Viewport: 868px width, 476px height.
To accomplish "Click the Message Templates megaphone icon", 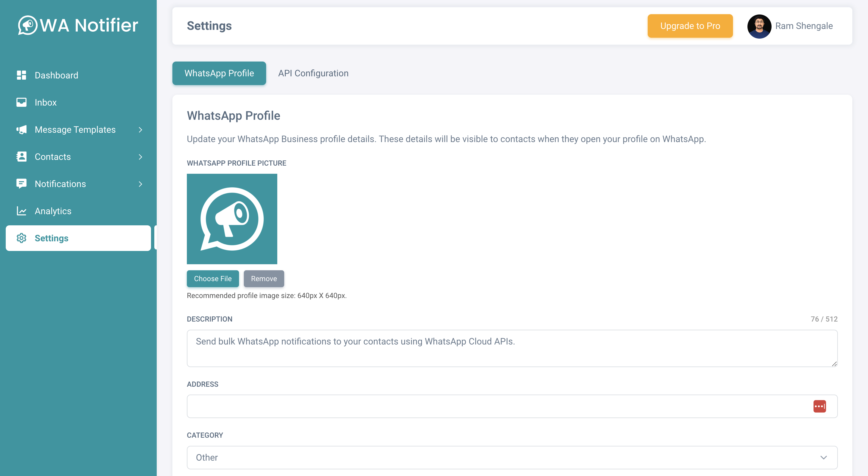I will pos(22,129).
